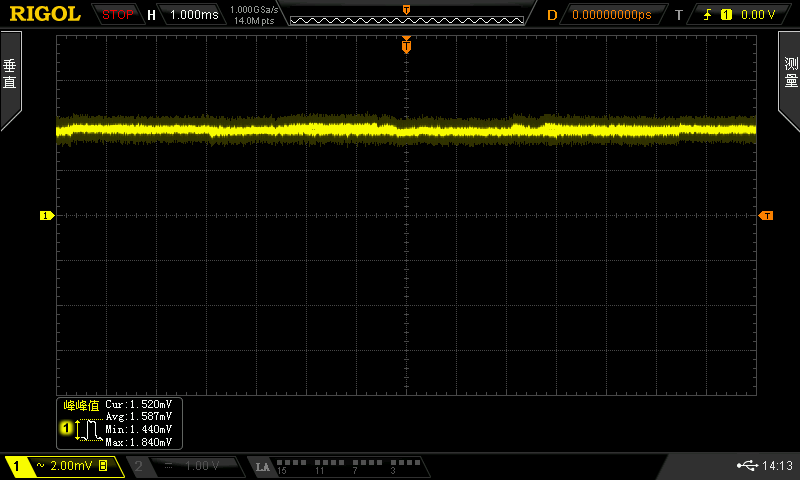The width and height of the screenshot is (800, 480).
Task: Click the orange D delay label
Action: pos(552,15)
